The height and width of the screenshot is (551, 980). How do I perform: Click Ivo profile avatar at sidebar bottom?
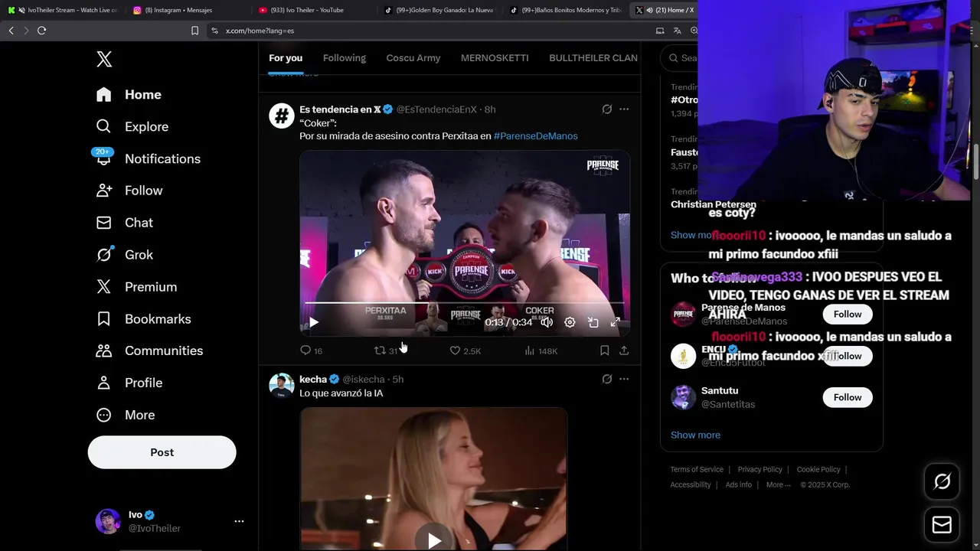pyautogui.click(x=108, y=521)
